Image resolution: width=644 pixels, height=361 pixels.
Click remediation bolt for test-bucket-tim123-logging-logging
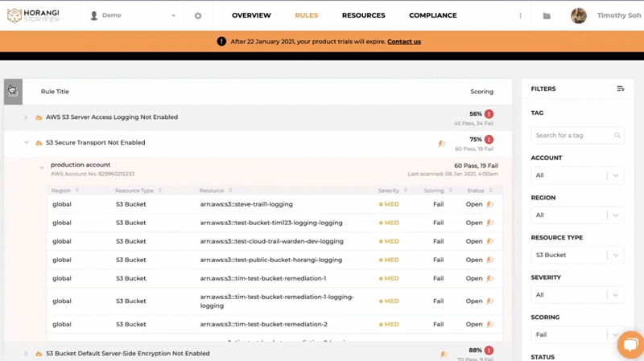pyautogui.click(x=490, y=223)
